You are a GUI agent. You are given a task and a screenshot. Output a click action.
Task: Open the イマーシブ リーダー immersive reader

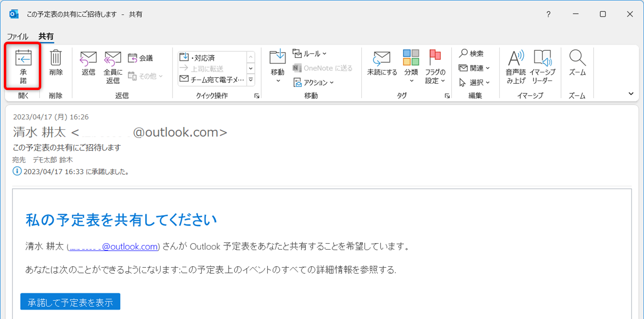(x=542, y=59)
